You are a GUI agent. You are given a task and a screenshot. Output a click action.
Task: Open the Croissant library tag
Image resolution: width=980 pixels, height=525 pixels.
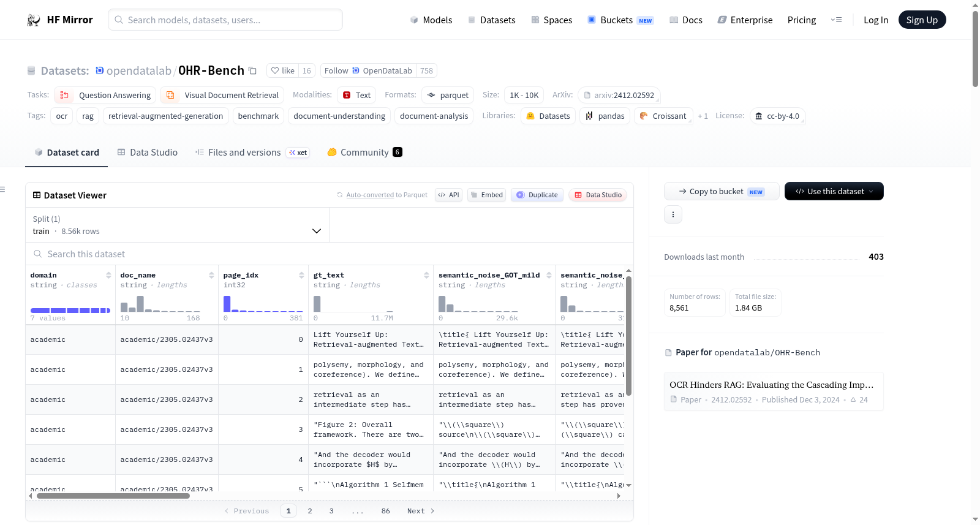[663, 116]
